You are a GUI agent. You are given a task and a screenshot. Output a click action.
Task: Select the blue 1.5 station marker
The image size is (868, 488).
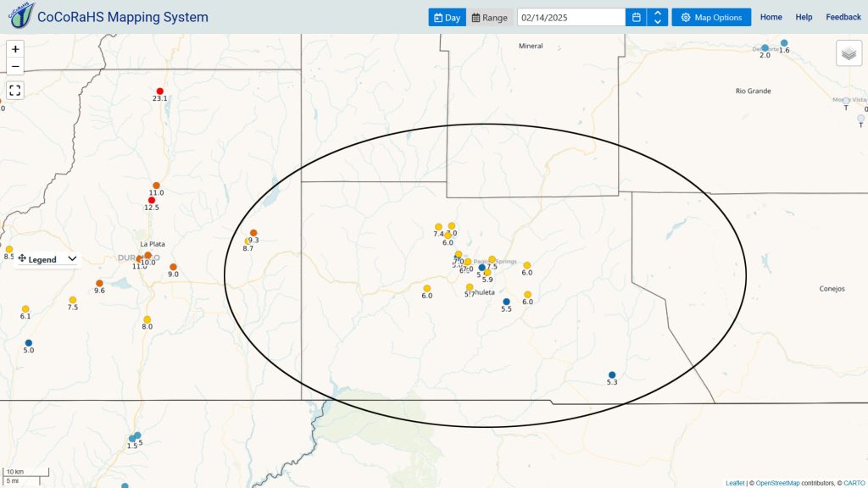click(132, 439)
